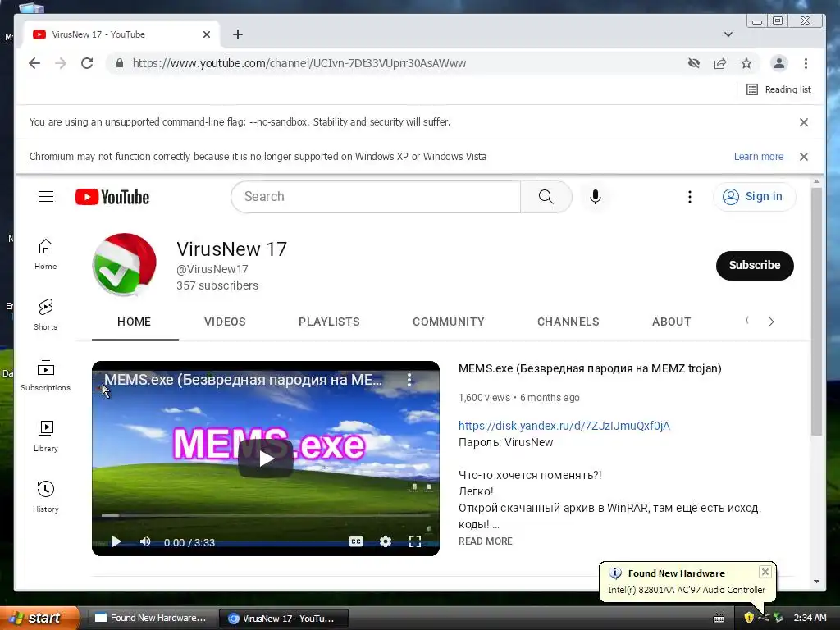Seek on the video progress bar

coord(266,515)
